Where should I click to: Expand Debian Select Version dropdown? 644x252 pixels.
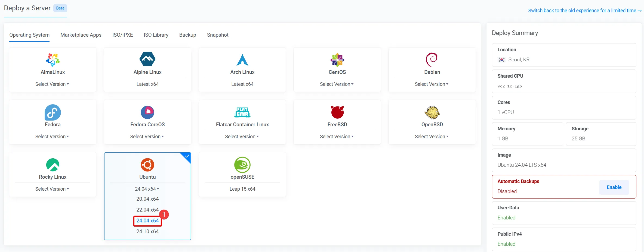click(432, 84)
